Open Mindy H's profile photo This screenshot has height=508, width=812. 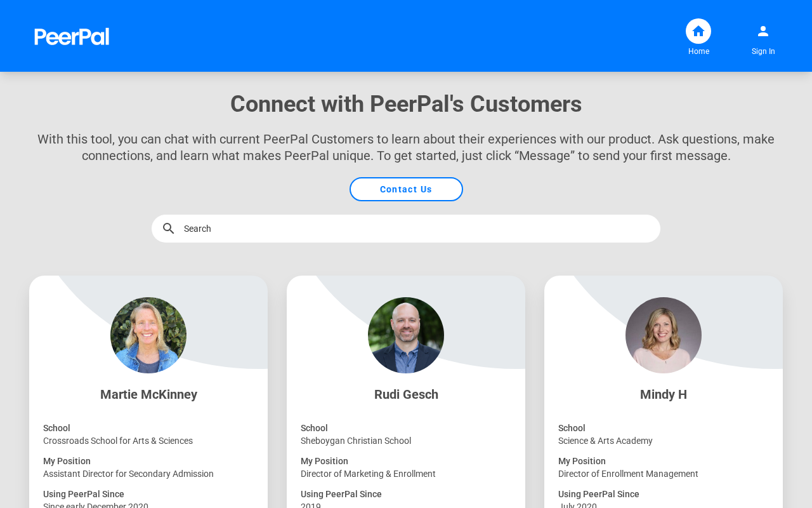[x=664, y=335]
